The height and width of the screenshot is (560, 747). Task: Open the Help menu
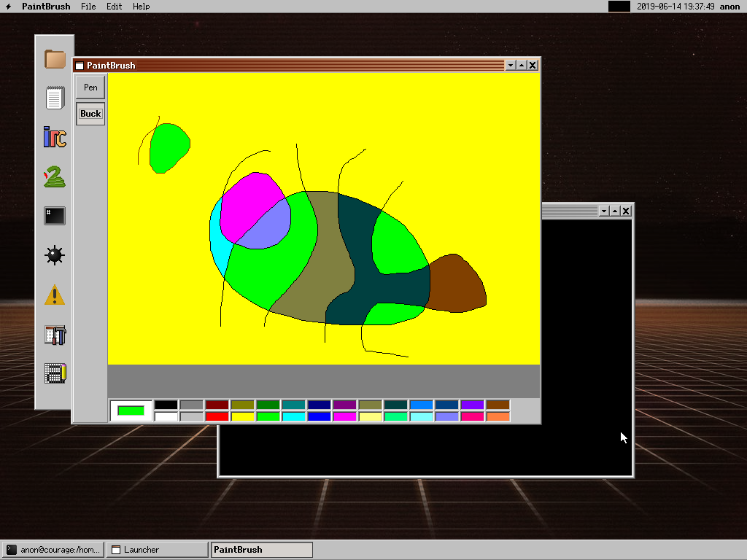pos(141,6)
